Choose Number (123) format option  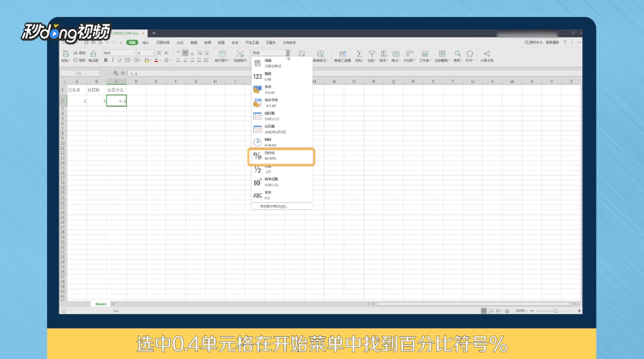tap(282, 77)
